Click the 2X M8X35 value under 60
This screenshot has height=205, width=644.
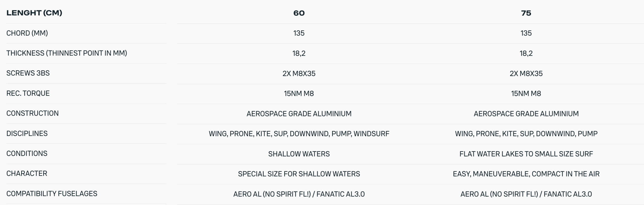coord(299,74)
